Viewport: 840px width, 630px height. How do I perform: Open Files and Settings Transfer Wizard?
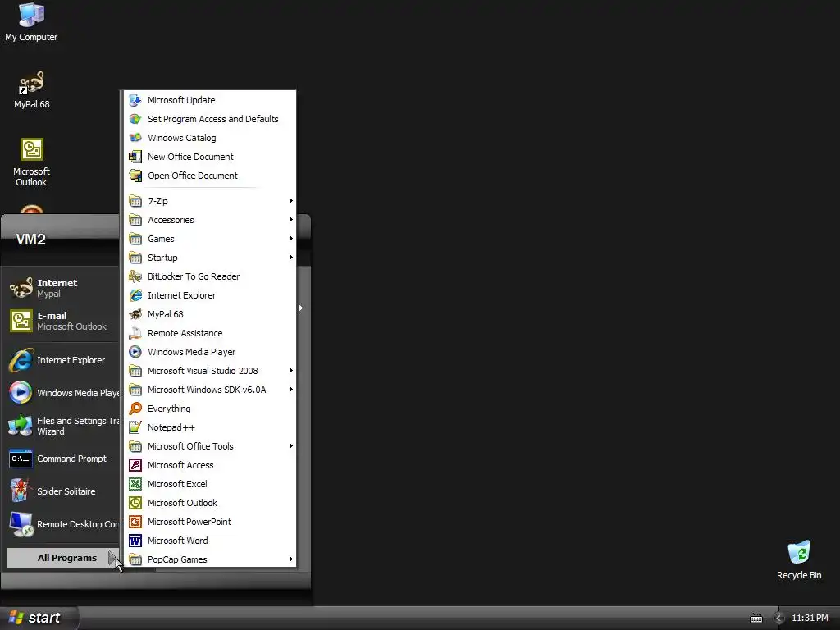click(x=62, y=426)
